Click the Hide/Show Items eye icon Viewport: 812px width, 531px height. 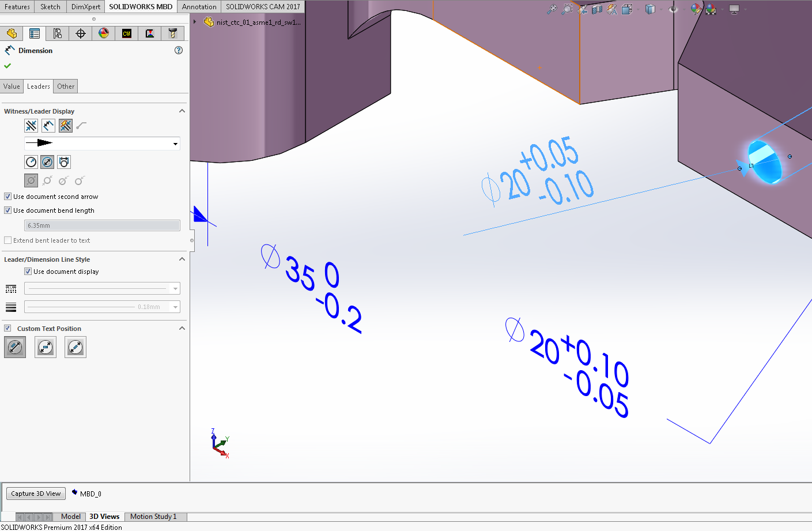(673, 9)
